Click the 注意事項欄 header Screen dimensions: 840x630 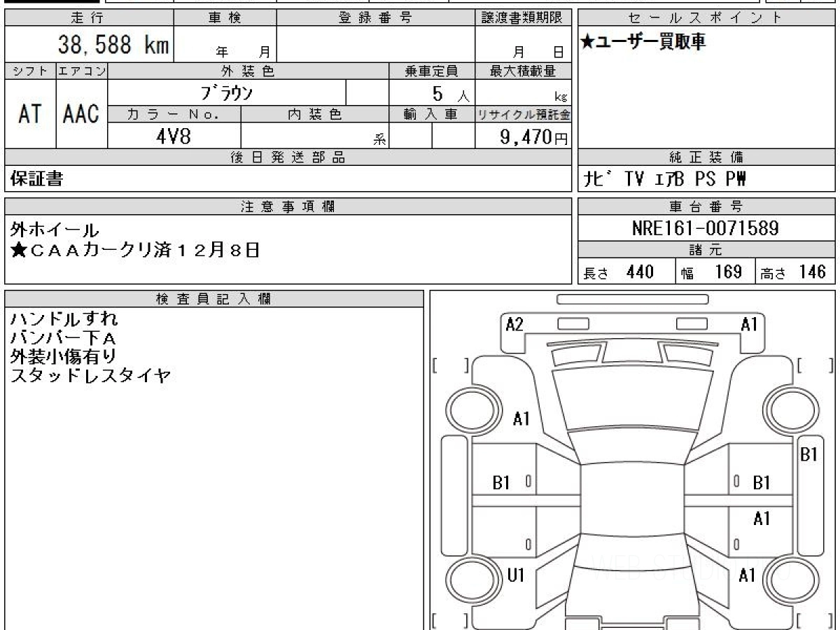point(288,206)
